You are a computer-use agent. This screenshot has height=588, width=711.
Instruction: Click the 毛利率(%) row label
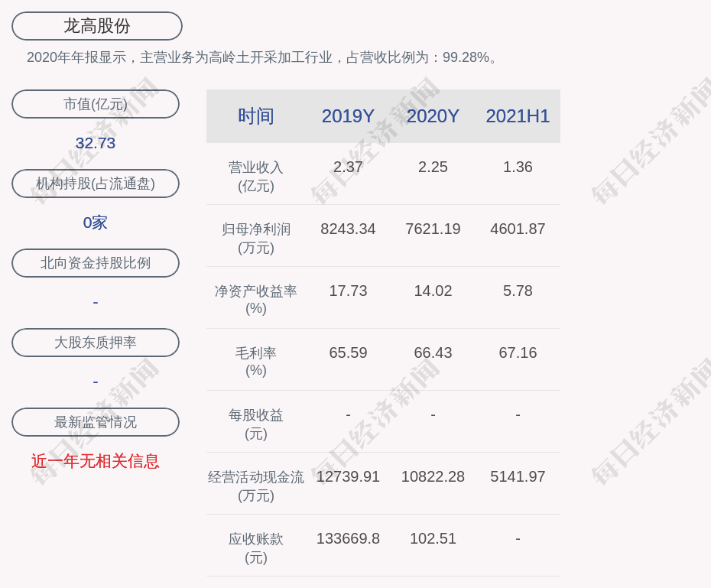[x=255, y=362]
